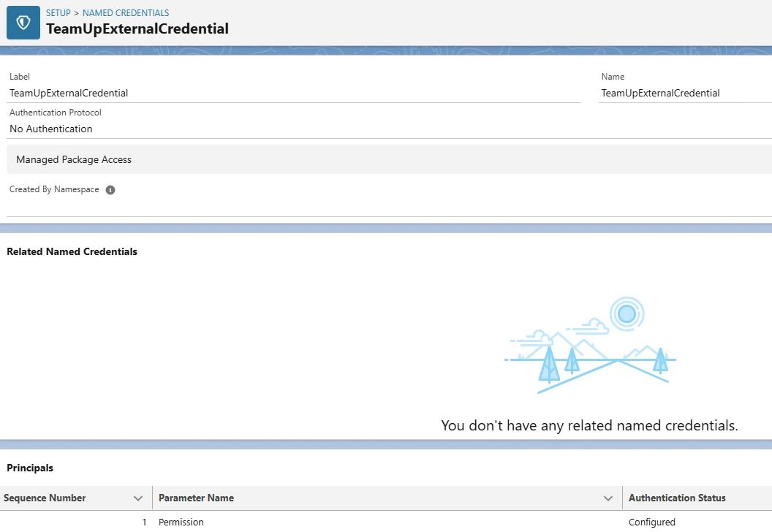Click the info icon beside Created By Namespace
Viewport: 772px width, 532px height.
pos(110,190)
